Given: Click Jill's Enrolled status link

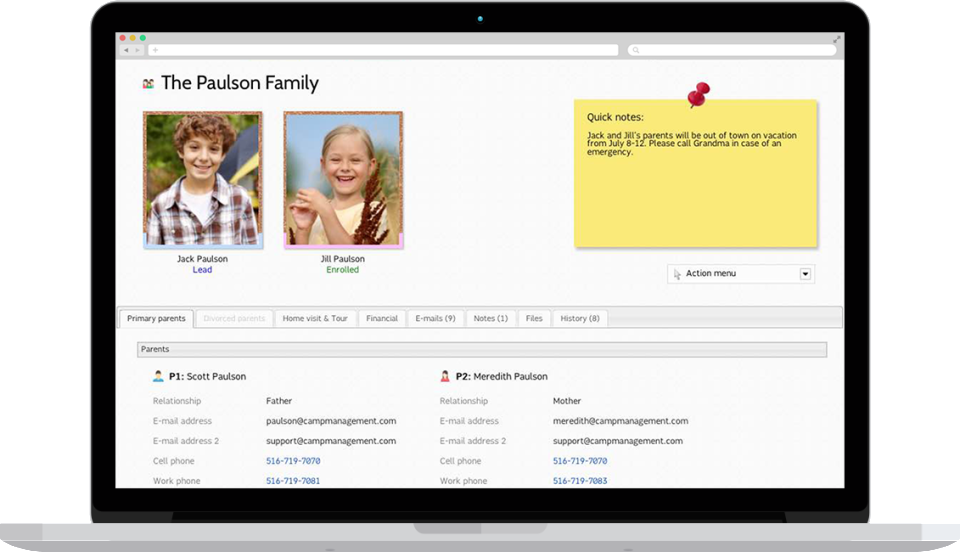Looking at the screenshot, I should [x=342, y=270].
